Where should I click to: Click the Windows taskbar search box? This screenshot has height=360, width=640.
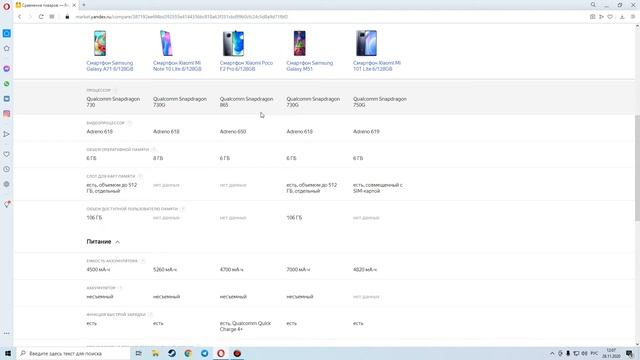click(x=73, y=353)
